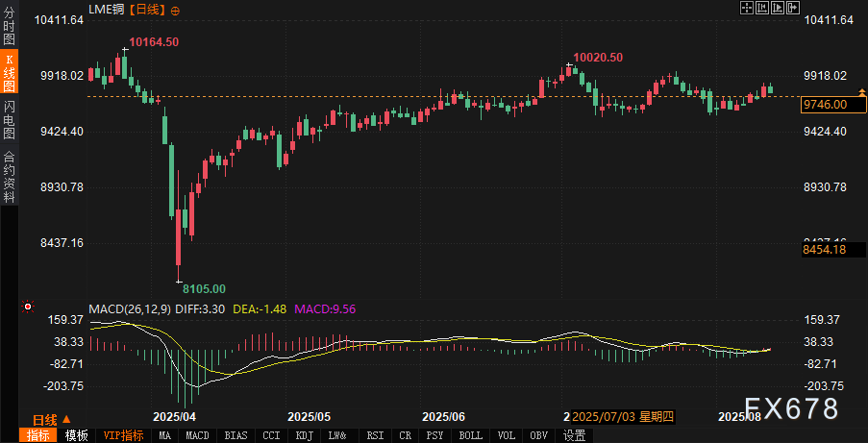
Task: Click the second chart toolbar icon at top right
Action: click(x=761, y=8)
